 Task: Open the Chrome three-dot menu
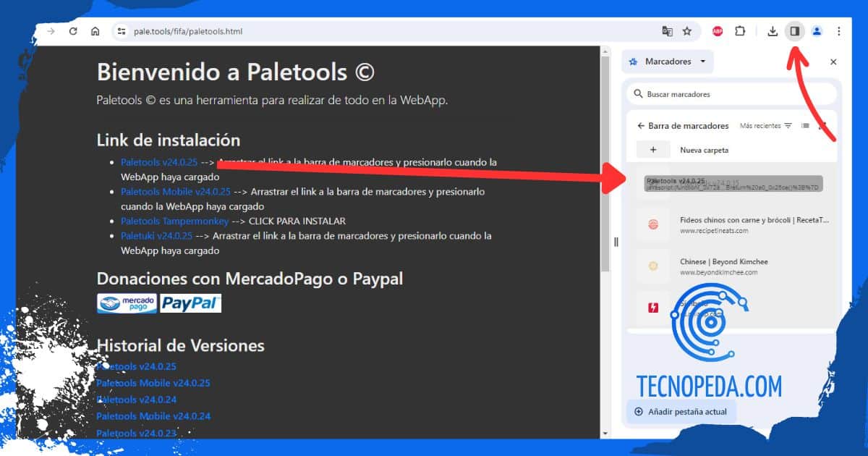click(x=839, y=31)
